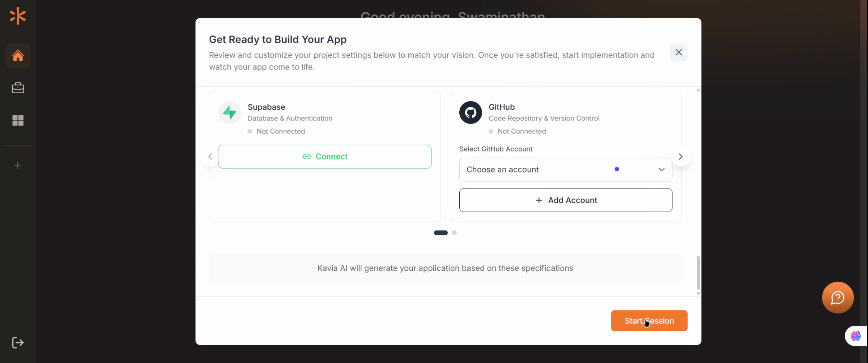The height and width of the screenshot is (363, 868).
Task: Click the Kavia asterisk logo
Action: (x=18, y=16)
